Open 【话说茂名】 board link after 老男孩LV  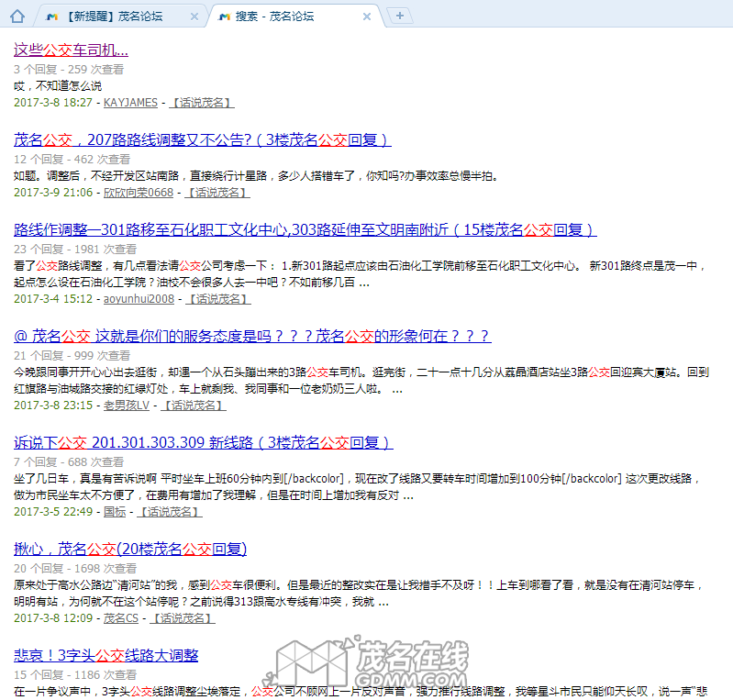194,405
